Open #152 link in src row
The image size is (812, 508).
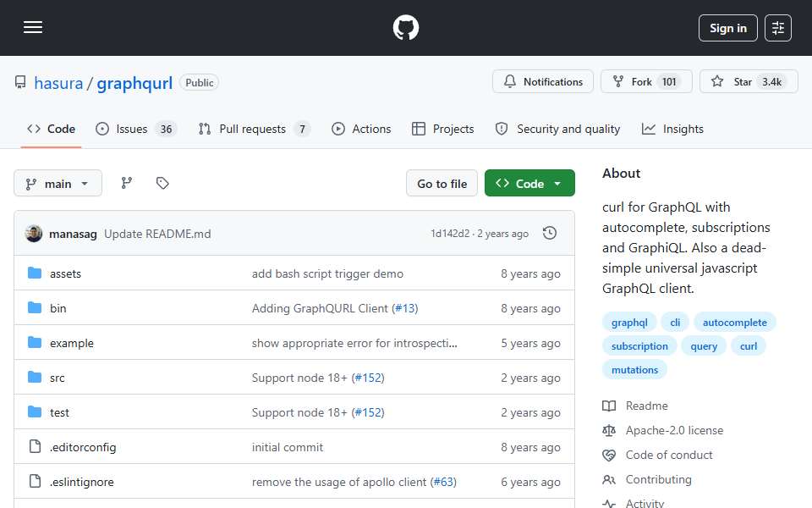click(x=368, y=378)
